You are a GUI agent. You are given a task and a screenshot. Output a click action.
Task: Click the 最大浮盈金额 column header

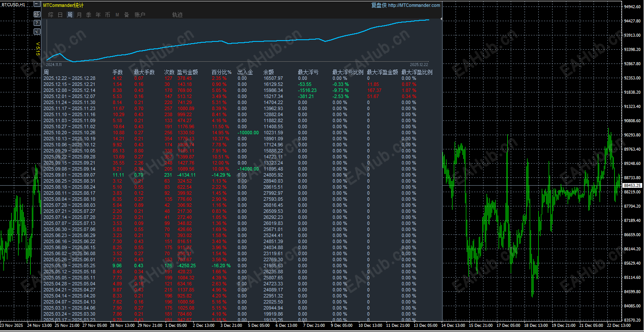point(383,73)
